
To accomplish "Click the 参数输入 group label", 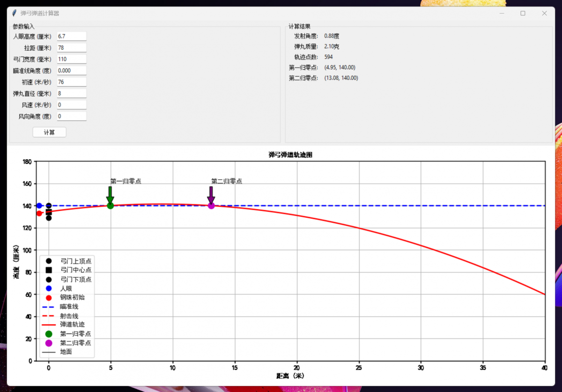I will pyautogui.click(x=23, y=27).
